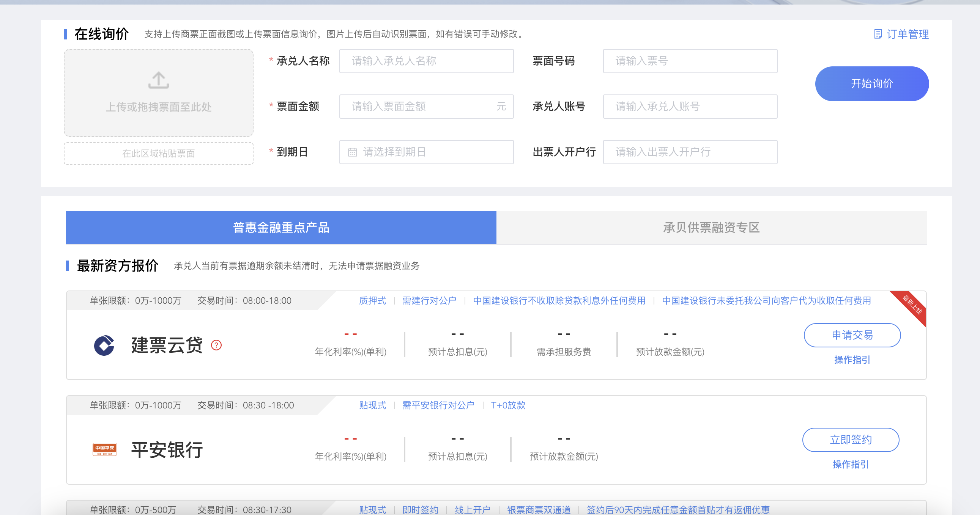Image resolution: width=980 pixels, height=515 pixels.
Task: Open 订单管理 link
Action: [908, 34]
